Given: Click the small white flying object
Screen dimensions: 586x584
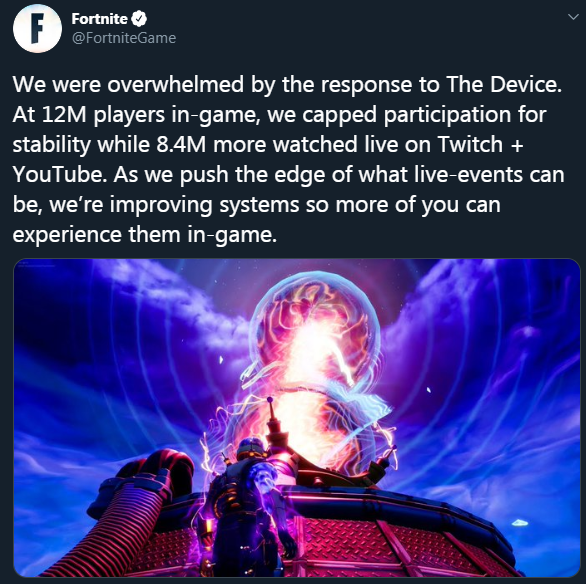Looking at the screenshot, I should tap(519, 523).
